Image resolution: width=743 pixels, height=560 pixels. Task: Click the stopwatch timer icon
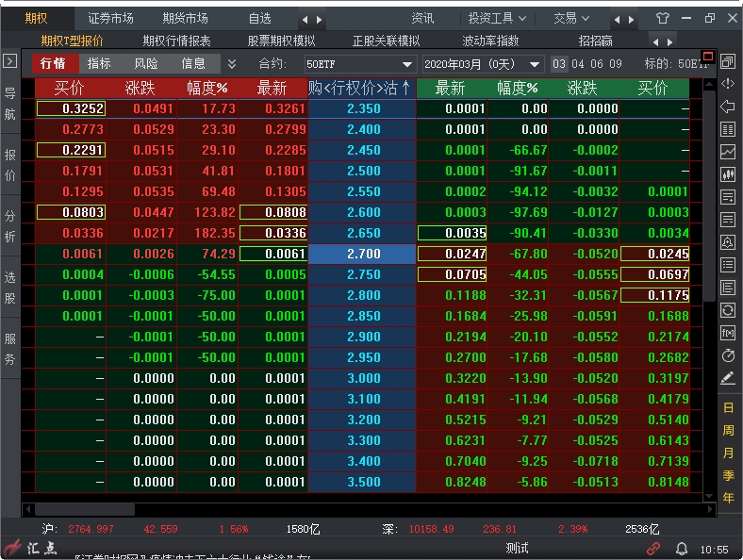tap(727, 355)
